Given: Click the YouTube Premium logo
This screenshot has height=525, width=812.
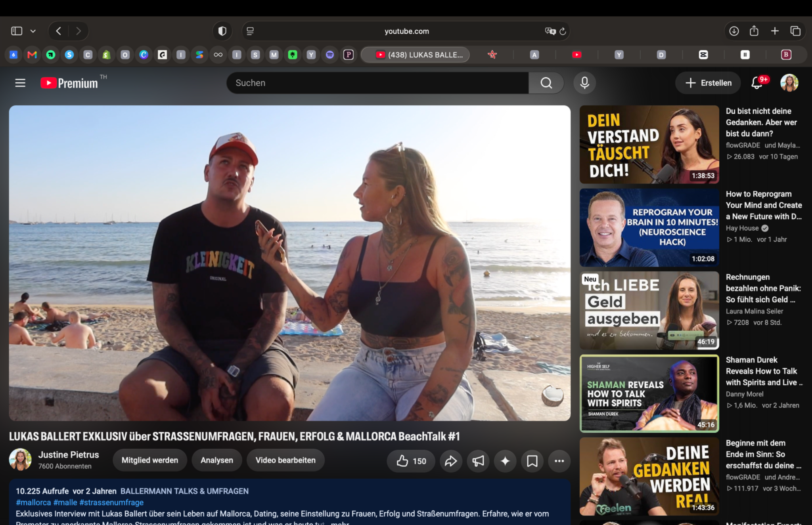Looking at the screenshot, I should (x=69, y=83).
